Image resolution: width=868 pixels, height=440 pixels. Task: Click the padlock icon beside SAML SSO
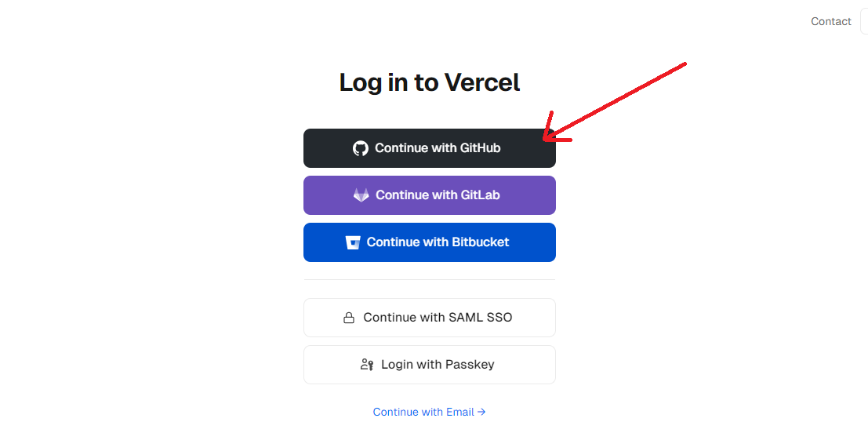(x=349, y=318)
